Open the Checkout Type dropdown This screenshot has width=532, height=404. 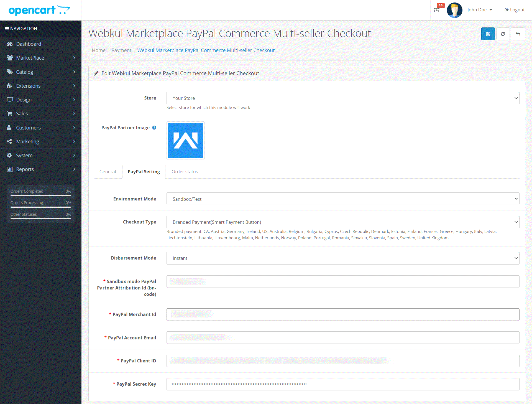[343, 222]
